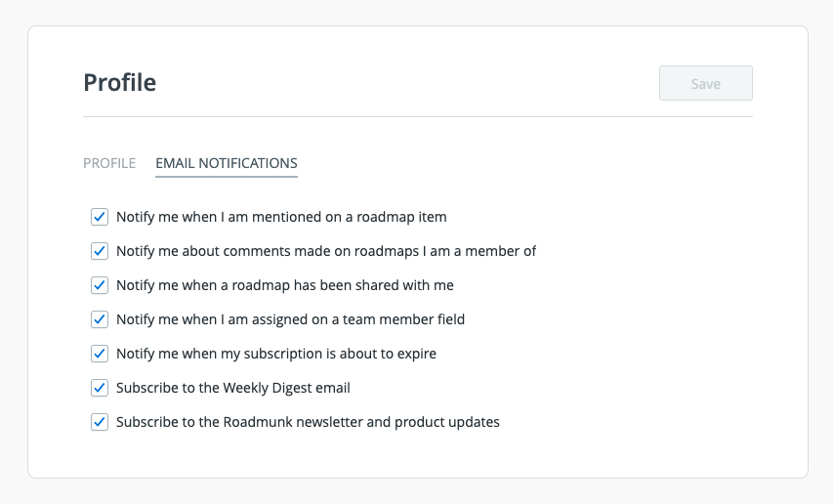Uncheck the team member field assignment checkbox
This screenshot has height=504, width=833.
pos(100,319)
